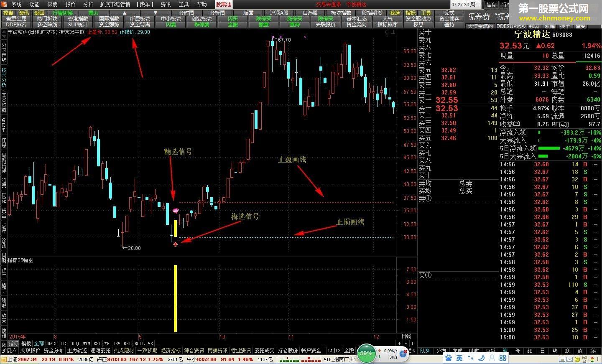Open the 持仓股份 bottom tab

point(288,351)
